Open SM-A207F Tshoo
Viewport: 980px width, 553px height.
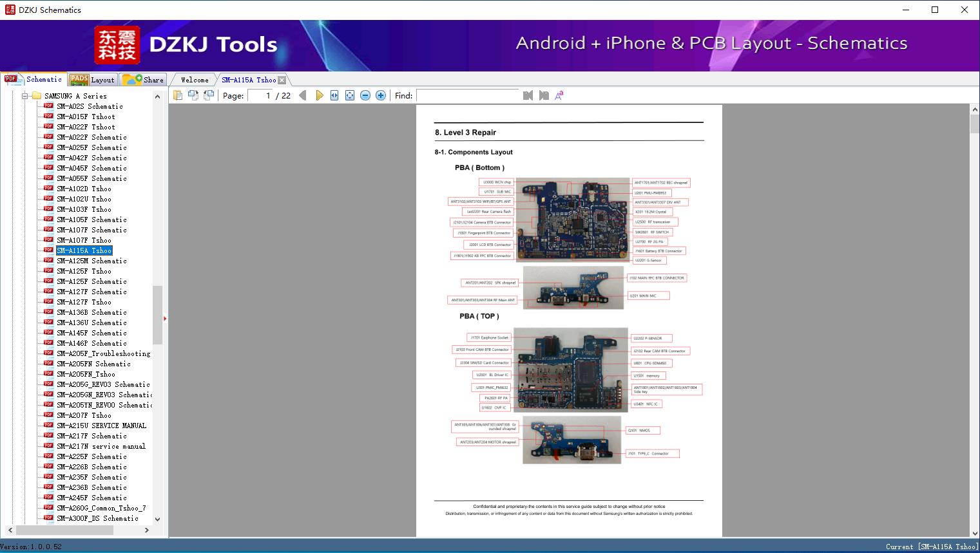pyautogui.click(x=84, y=415)
